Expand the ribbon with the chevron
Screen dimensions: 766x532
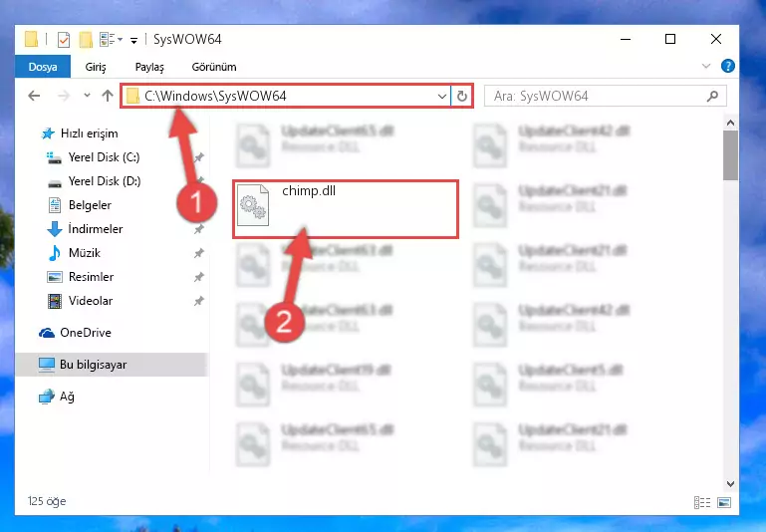point(706,66)
